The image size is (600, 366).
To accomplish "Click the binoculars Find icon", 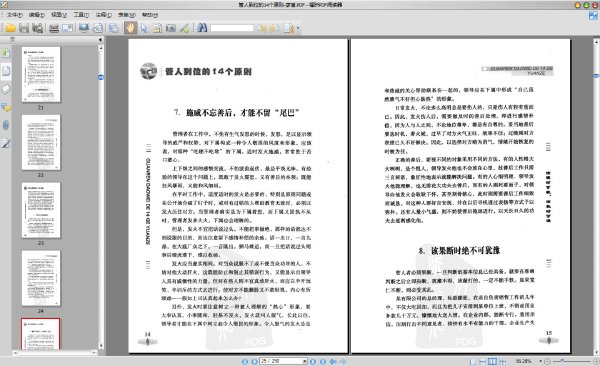I will coord(202,28).
